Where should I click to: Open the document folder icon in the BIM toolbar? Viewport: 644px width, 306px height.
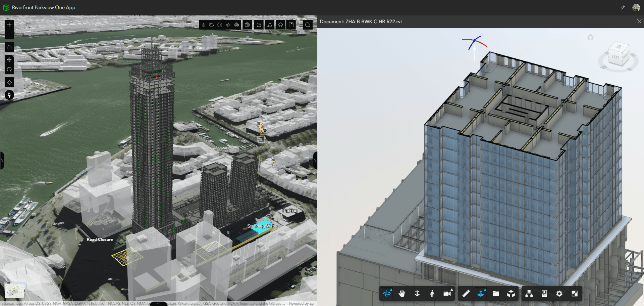click(495, 293)
